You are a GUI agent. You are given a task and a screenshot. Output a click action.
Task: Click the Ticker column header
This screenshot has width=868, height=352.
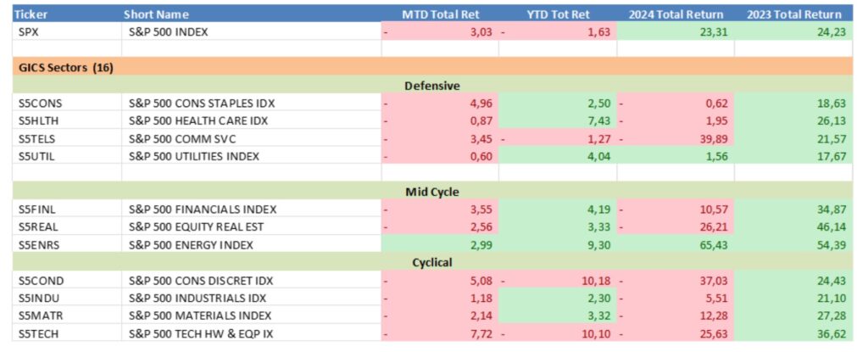click(33, 14)
